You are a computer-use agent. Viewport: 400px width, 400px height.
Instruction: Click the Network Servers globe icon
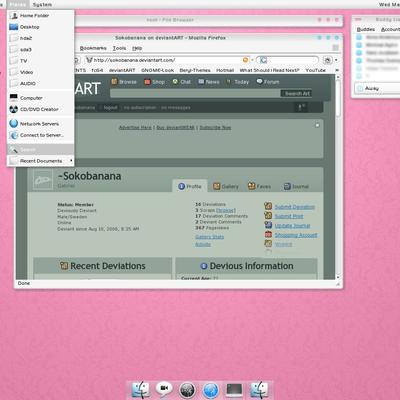(x=14, y=124)
